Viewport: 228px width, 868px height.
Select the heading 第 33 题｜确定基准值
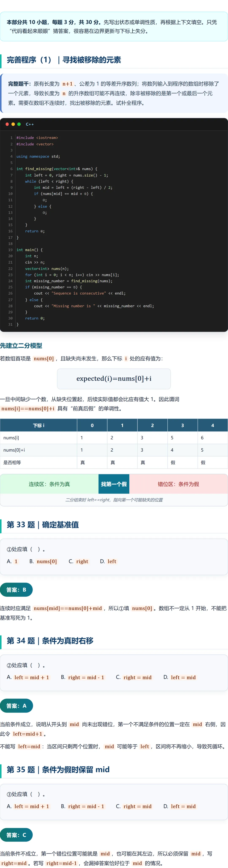coord(43,525)
